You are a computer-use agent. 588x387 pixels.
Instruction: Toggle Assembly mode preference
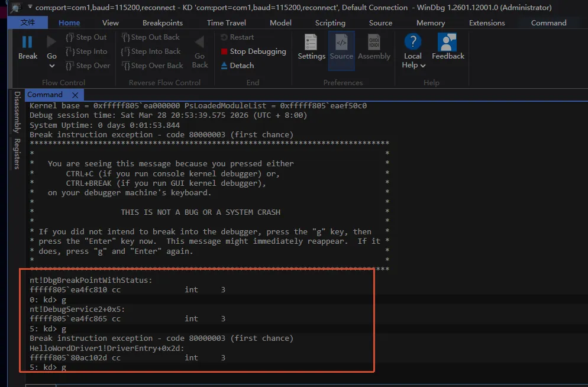pyautogui.click(x=374, y=43)
